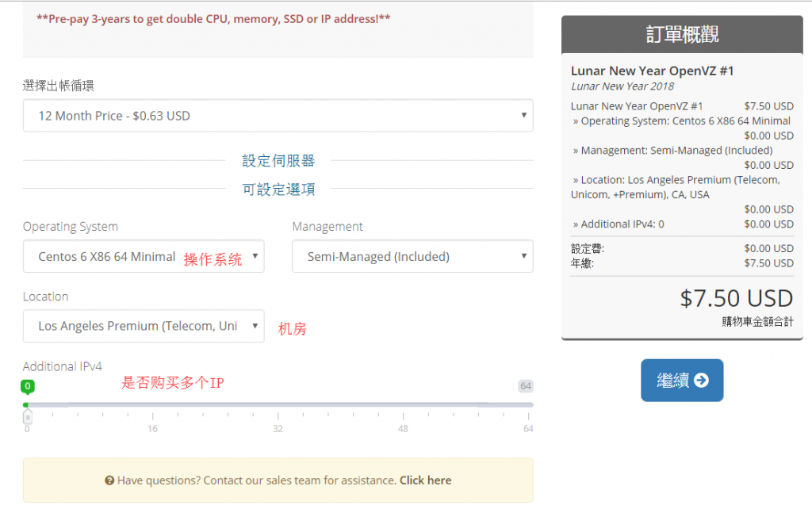Click the grey 64 max value badge
The width and height of the screenshot is (812, 513).
526,385
